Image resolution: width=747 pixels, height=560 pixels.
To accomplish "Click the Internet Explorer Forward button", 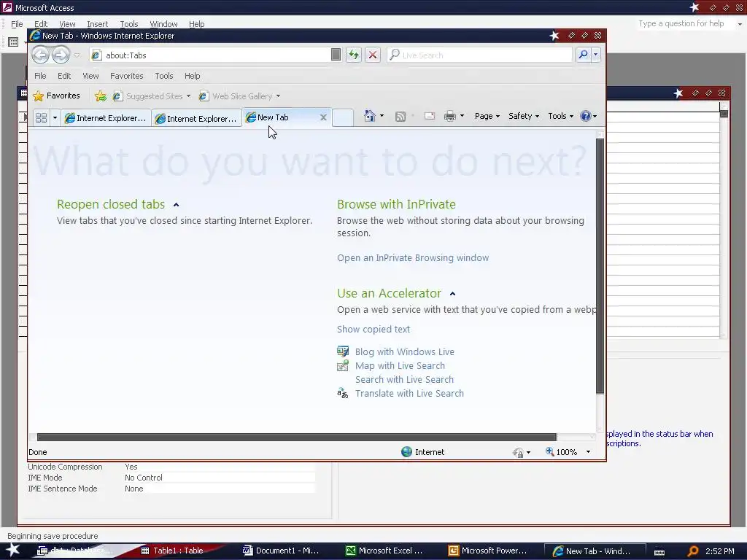I will coord(61,55).
